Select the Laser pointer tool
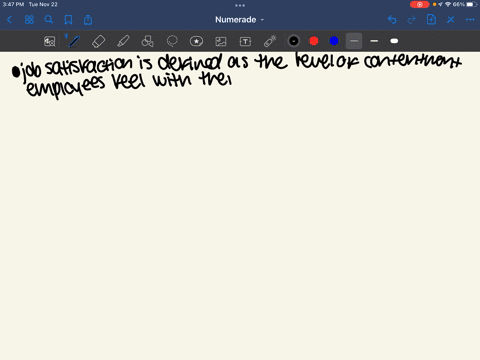 270,41
